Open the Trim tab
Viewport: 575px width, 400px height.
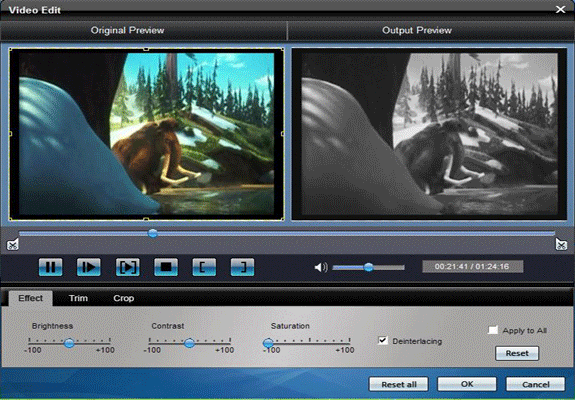(78, 298)
